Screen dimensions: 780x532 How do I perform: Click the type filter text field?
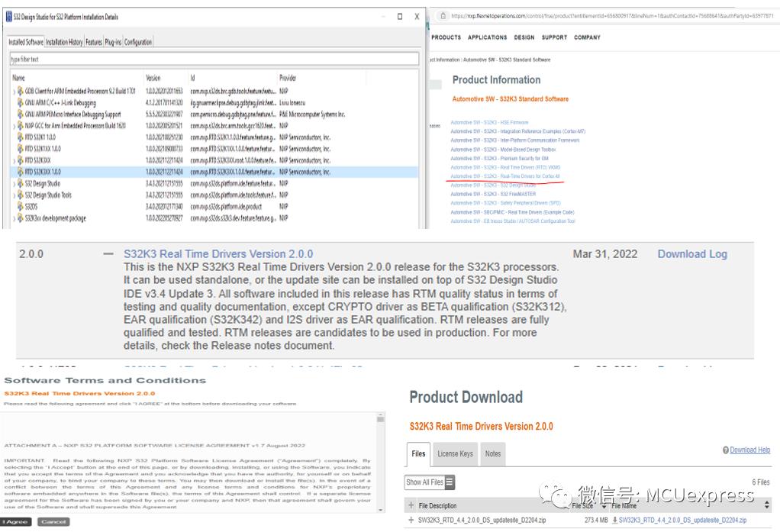coord(214,60)
